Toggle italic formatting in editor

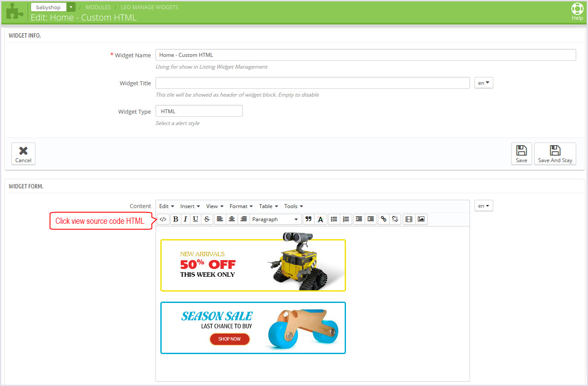coord(185,219)
